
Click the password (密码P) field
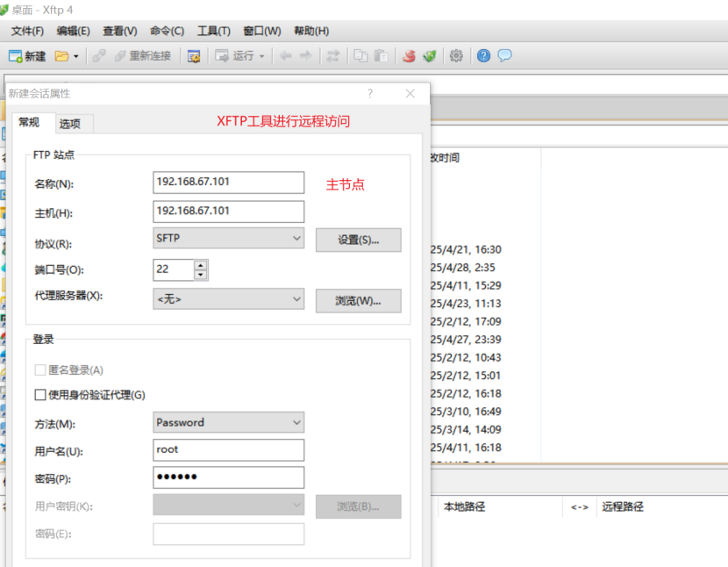(228, 477)
